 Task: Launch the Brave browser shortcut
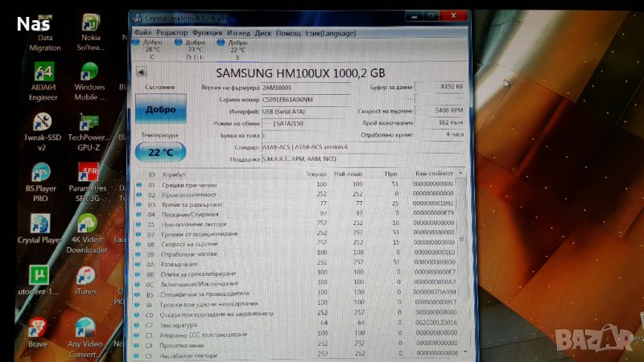(x=38, y=327)
